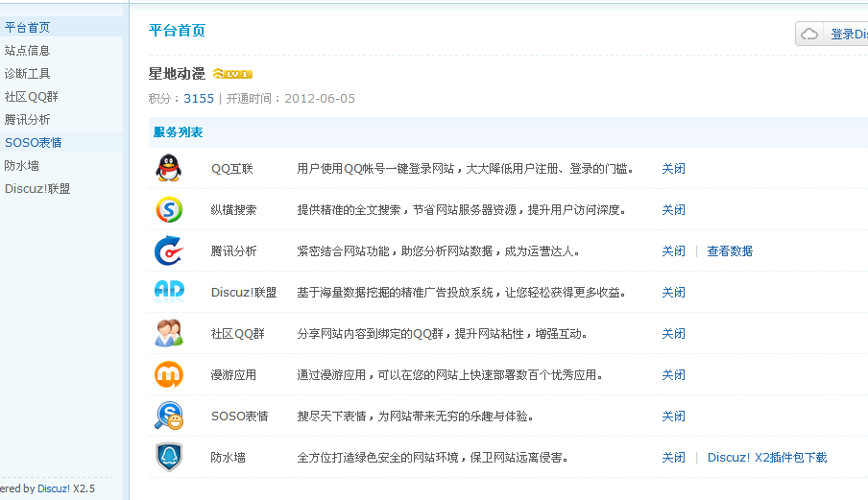Open 站点信息 in the sidebar
The width and height of the screenshot is (868, 500).
27,50
